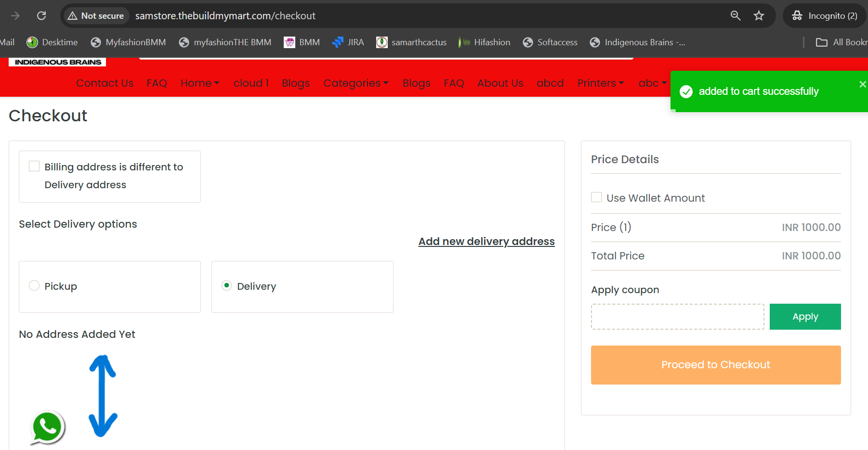Click Proceed to Checkout button
The height and width of the screenshot is (450, 868).
716,365
